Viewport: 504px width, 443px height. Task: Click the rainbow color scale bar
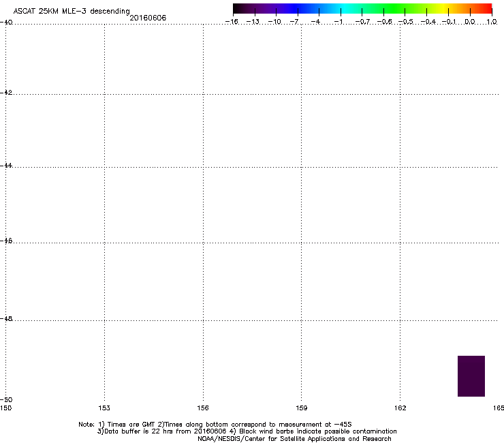pos(362,9)
